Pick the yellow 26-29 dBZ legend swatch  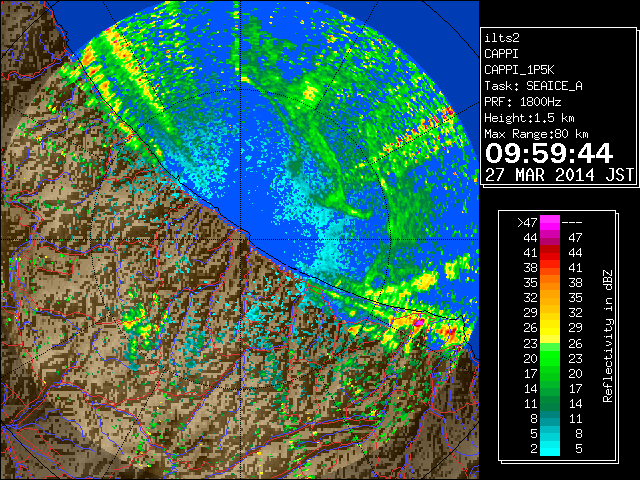[550, 328]
